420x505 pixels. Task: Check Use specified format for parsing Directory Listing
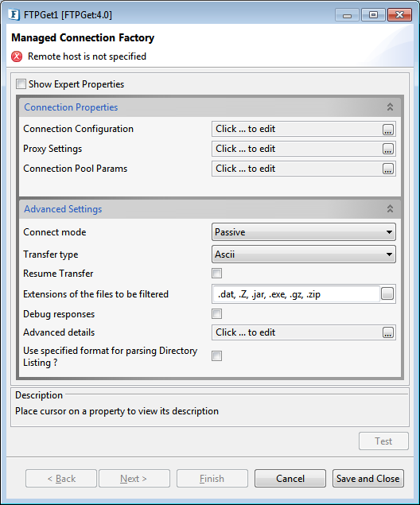pos(217,355)
